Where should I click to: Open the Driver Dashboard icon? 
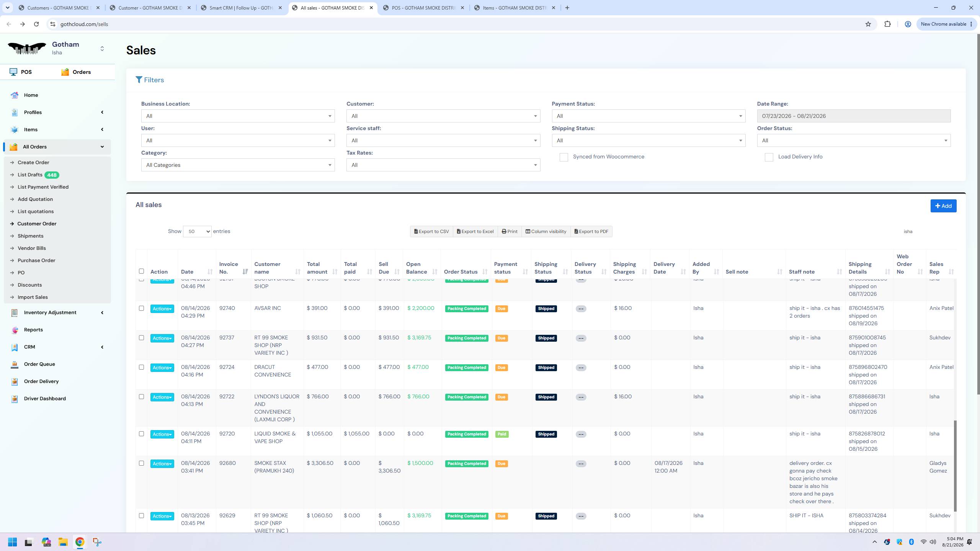15,399
